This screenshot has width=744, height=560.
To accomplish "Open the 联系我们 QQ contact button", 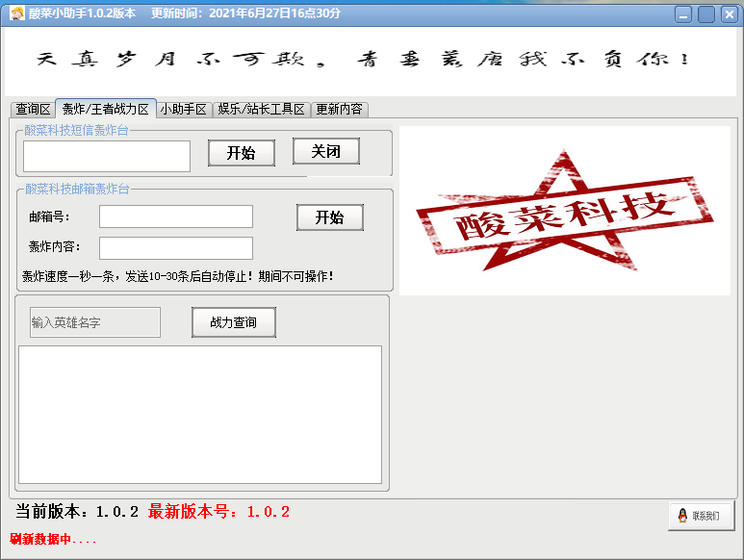I will [x=701, y=516].
